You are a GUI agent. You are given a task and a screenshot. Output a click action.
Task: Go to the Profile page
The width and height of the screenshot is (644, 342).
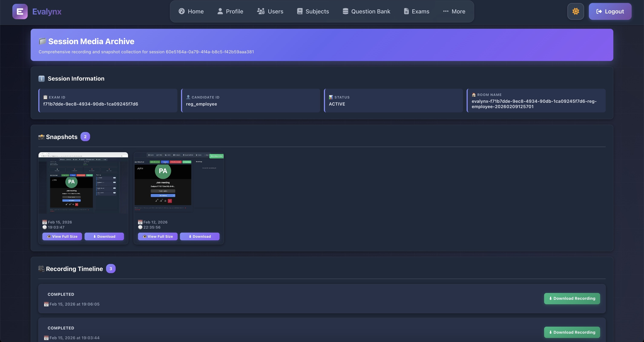click(x=230, y=12)
